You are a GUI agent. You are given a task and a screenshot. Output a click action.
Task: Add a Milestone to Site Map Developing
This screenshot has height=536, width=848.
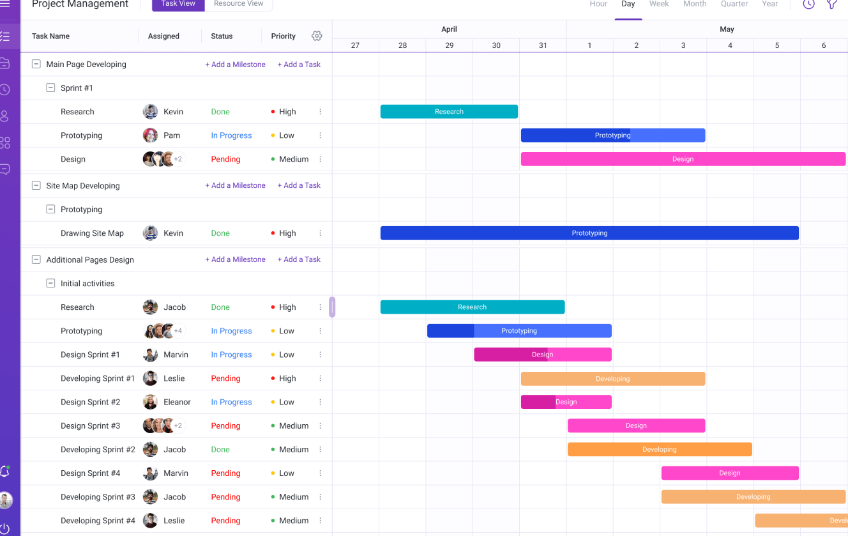[235, 186]
